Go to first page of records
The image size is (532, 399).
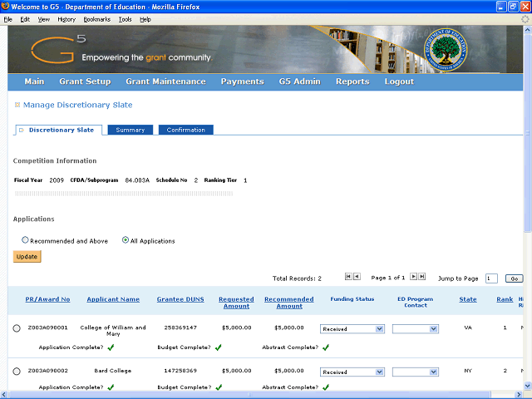(348, 277)
